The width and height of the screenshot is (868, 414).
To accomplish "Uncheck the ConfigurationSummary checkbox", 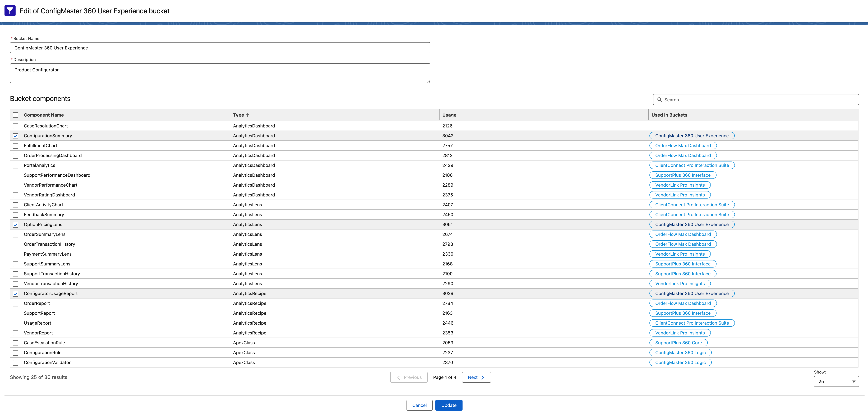I will (x=16, y=136).
